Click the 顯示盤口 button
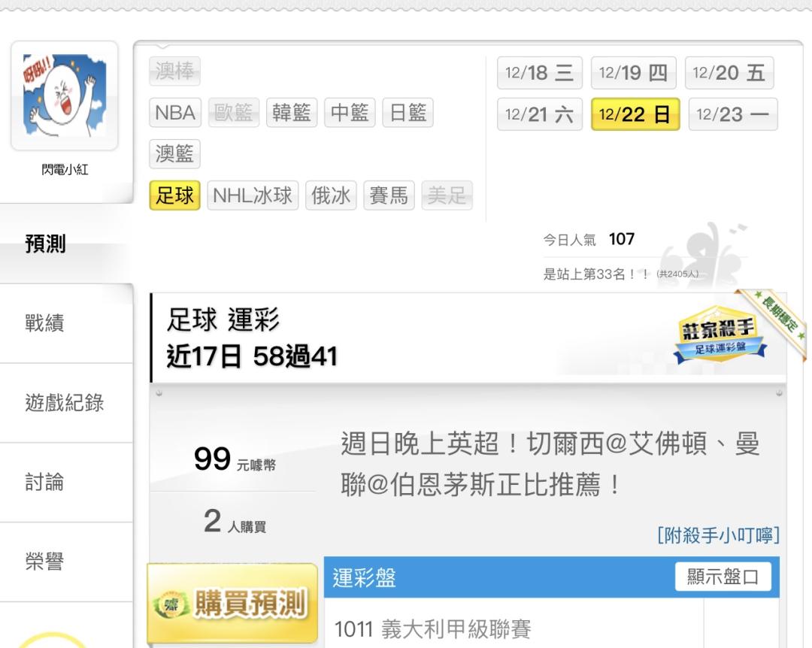Screen dimensions: 812x648 [x=723, y=577]
